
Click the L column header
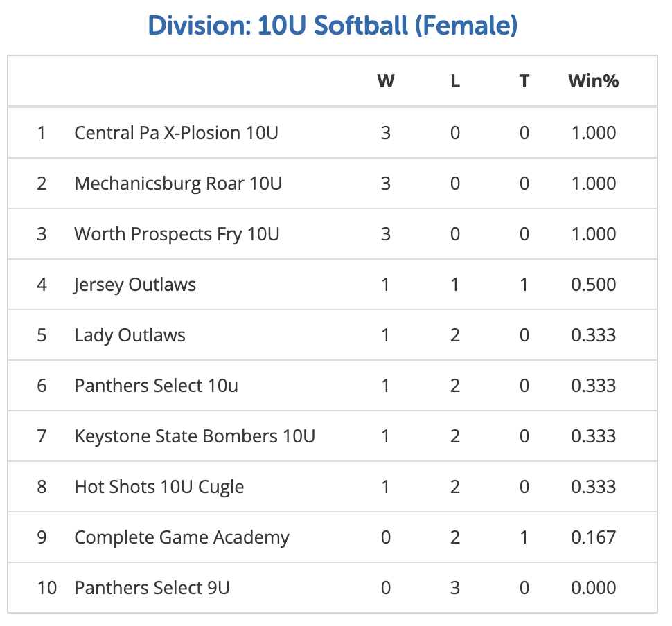[x=455, y=82]
